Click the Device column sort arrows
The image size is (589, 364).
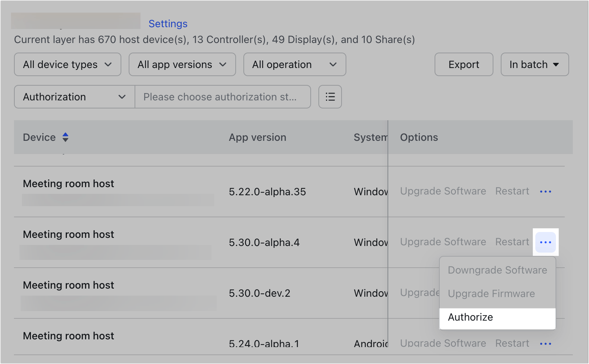click(x=65, y=137)
